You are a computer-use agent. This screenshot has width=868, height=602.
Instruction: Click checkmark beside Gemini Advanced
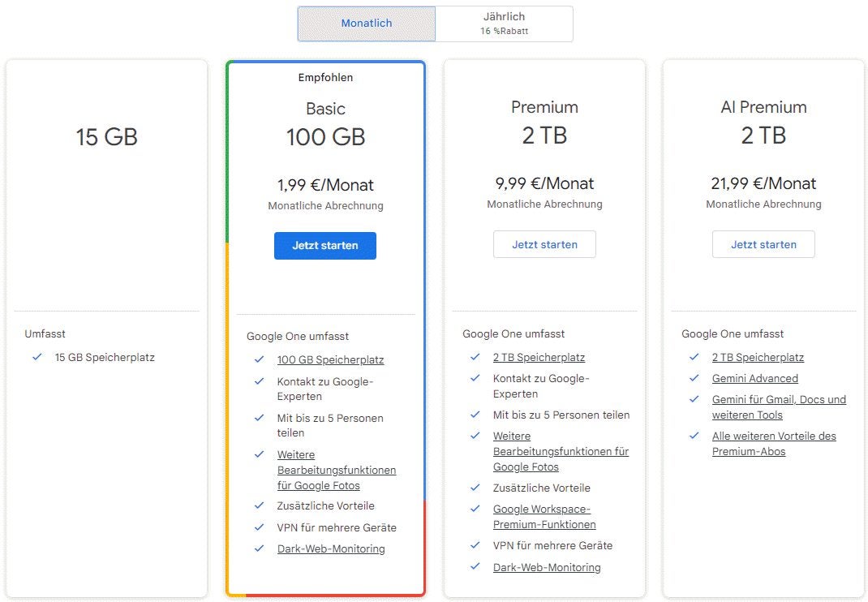(x=694, y=378)
